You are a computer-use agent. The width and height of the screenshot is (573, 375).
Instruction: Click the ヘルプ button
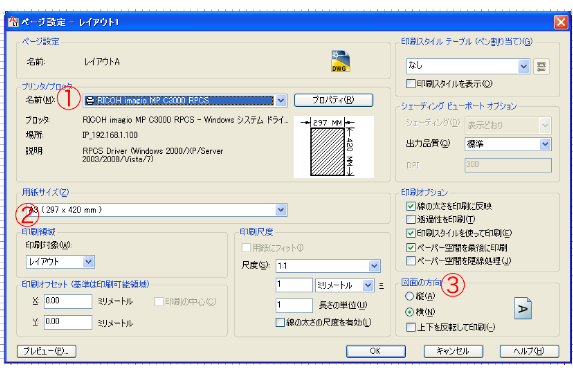click(530, 351)
